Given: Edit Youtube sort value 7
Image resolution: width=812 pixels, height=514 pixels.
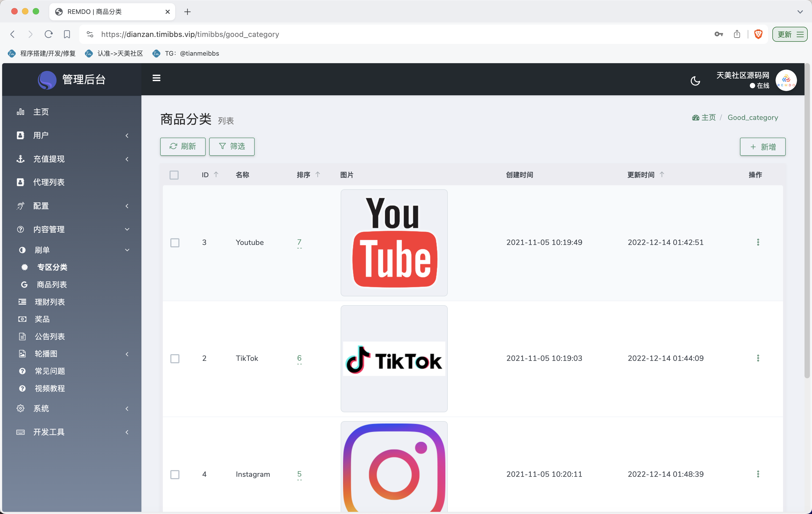Looking at the screenshot, I should [299, 242].
